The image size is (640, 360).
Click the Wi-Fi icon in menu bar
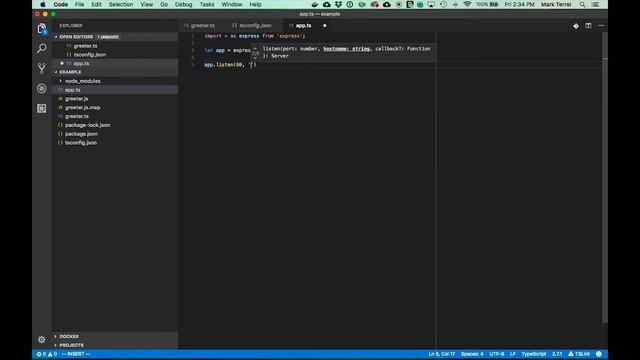(467, 4)
